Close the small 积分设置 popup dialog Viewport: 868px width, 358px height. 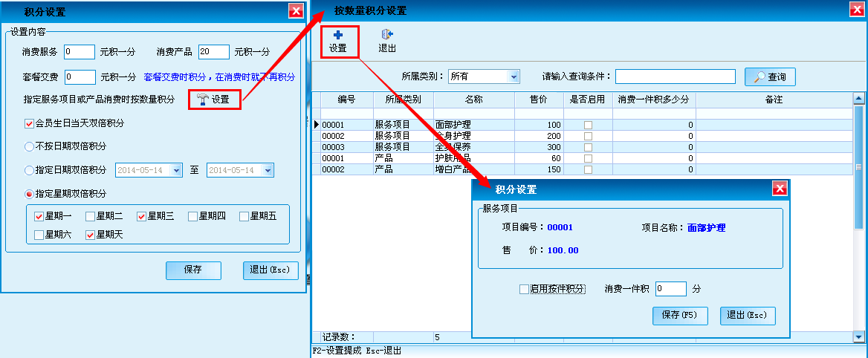pyautogui.click(x=780, y=189)
